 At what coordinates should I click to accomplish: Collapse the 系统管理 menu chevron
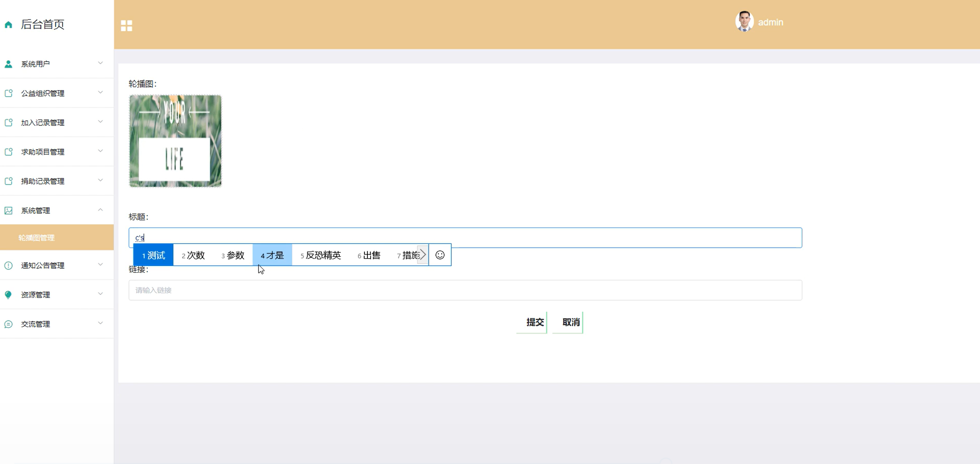point(100,210)
